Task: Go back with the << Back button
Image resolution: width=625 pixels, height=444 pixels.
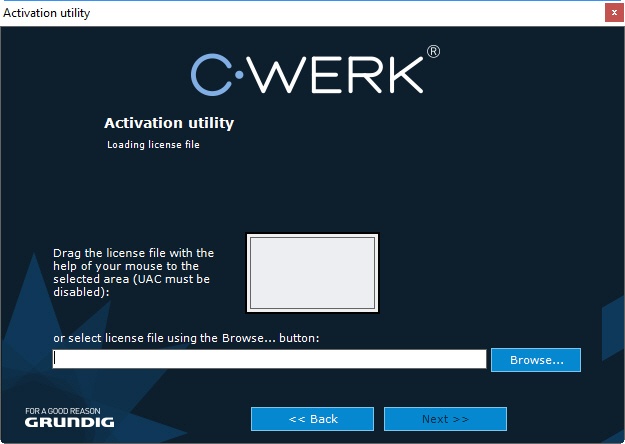Action: pos(312,419)
